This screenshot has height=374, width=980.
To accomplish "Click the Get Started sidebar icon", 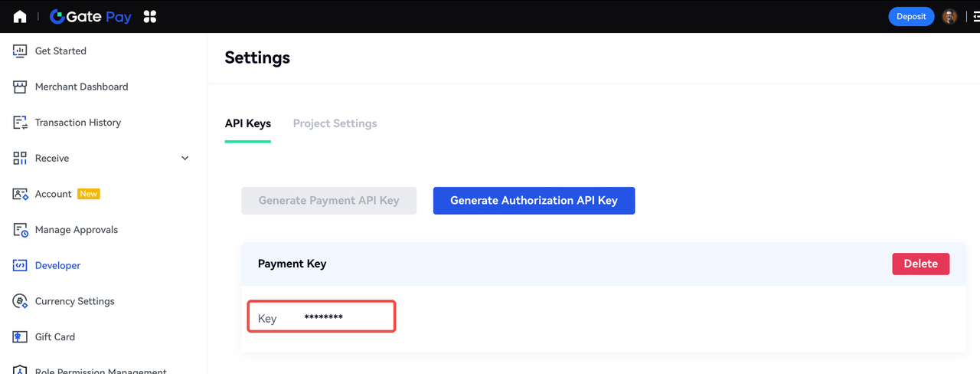I will click(x=21, y=51).
